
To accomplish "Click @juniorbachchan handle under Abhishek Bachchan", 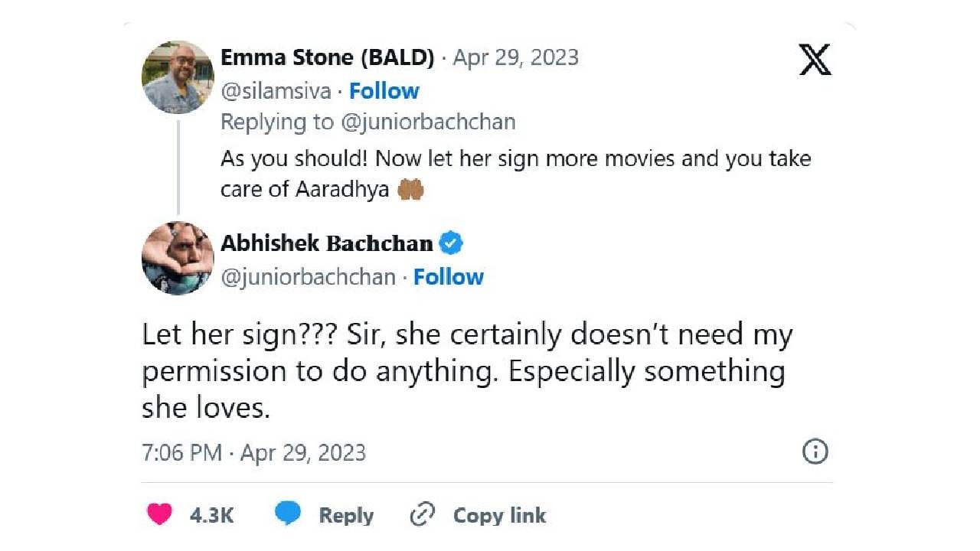I will pos(308,277).
